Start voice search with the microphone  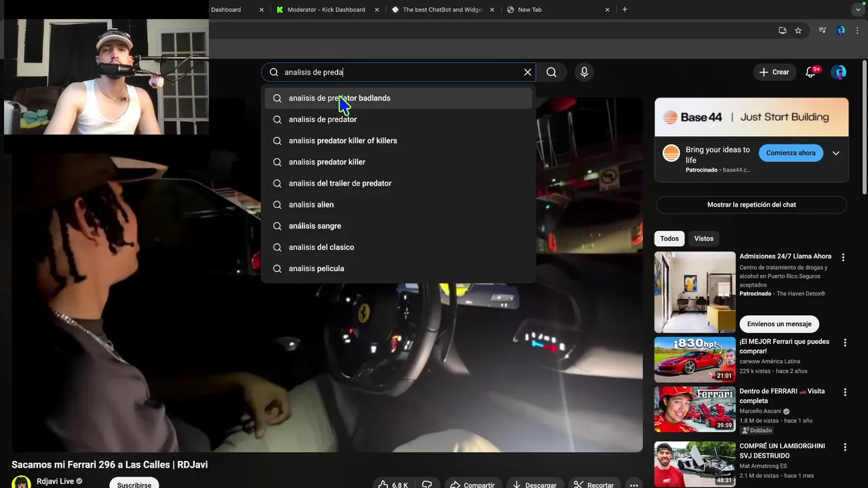coord(584,72)
